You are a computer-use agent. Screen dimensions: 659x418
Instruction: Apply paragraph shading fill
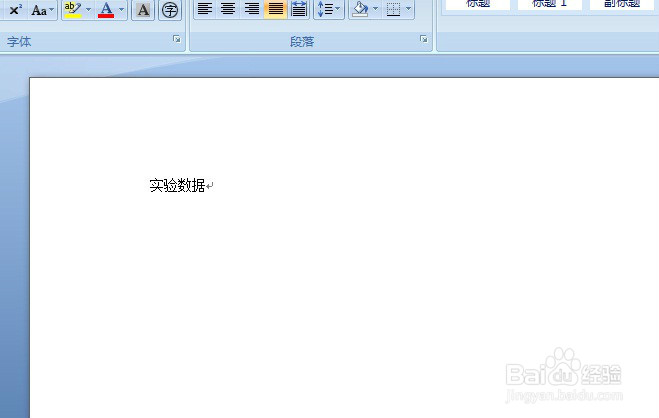(x=360, y=9)
